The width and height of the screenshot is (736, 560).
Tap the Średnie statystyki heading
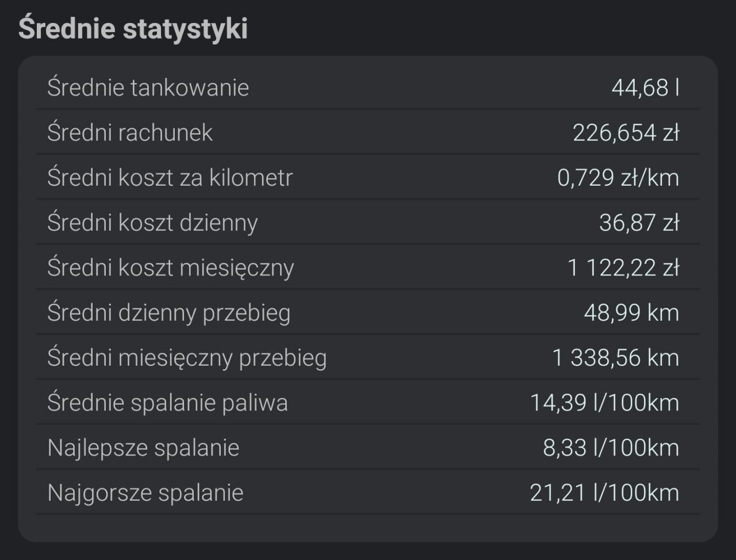tap(133, 29)
